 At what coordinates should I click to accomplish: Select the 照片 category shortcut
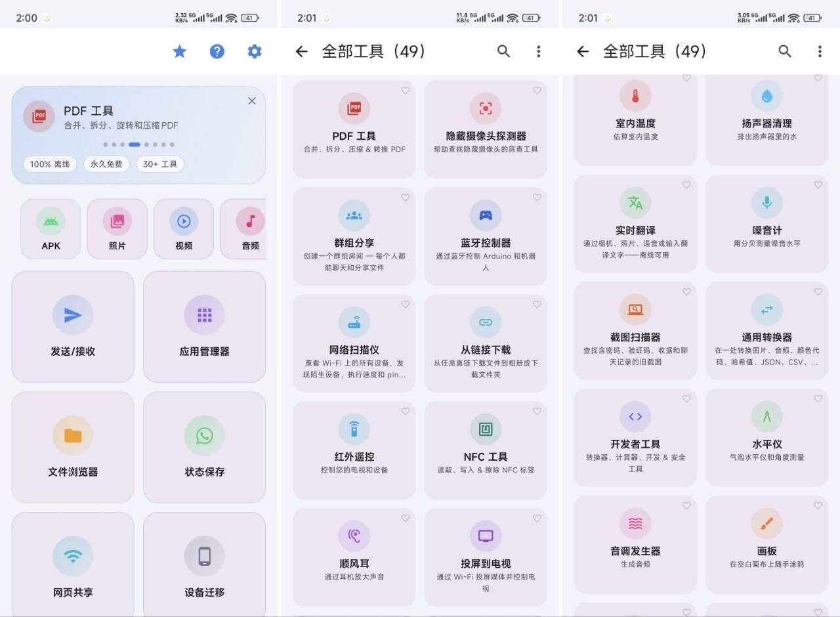click(x=117, y=229)
